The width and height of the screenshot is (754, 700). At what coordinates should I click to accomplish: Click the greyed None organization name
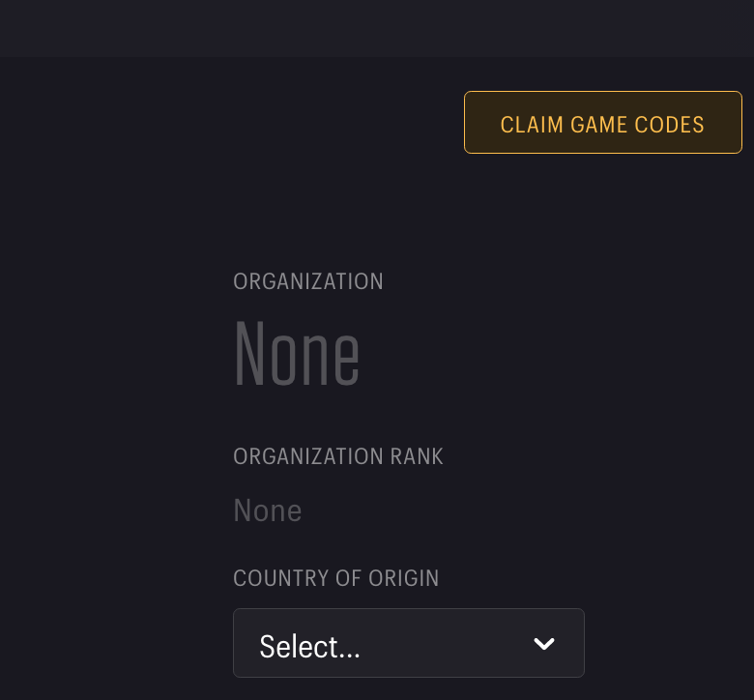point(297,353)
